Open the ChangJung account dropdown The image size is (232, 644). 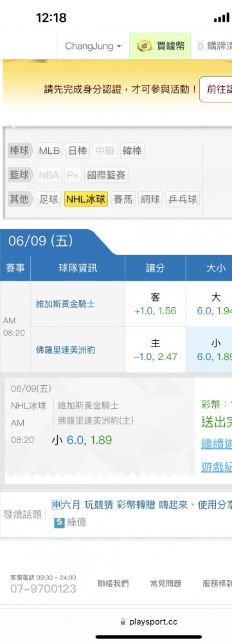point(93,46)
